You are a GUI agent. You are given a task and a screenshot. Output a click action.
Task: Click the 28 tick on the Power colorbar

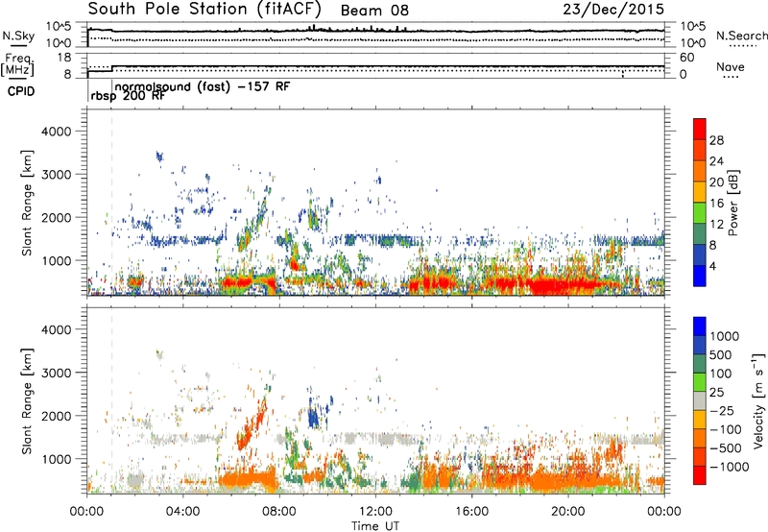716,140
